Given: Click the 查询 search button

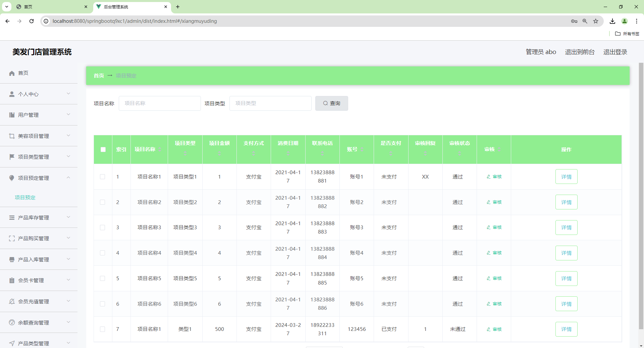Looking at the screenshot, I should (331, 103).
